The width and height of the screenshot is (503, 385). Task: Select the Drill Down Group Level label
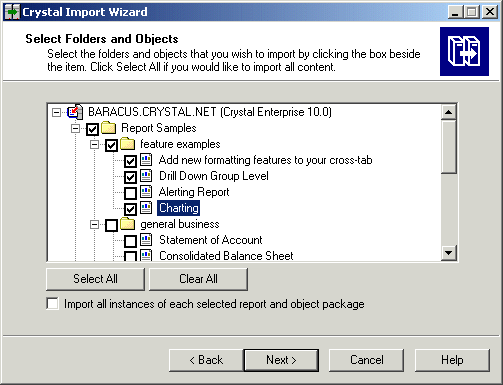coord(214,176)
